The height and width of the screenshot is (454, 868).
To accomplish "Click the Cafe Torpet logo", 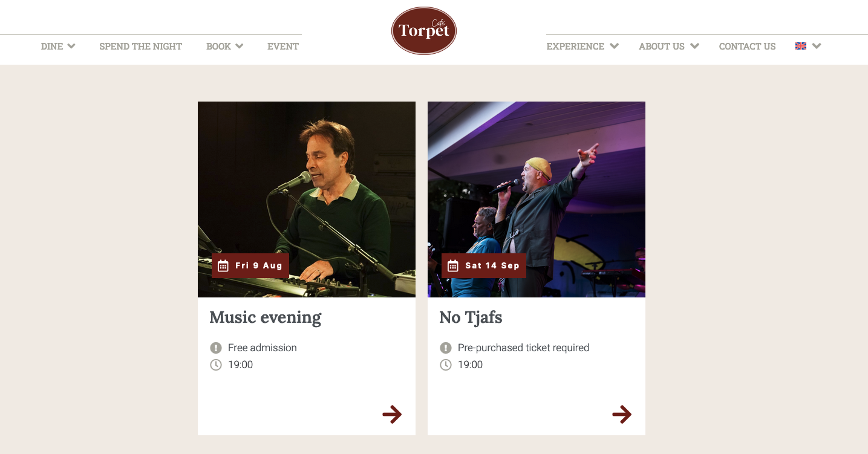I will (424, 31).
